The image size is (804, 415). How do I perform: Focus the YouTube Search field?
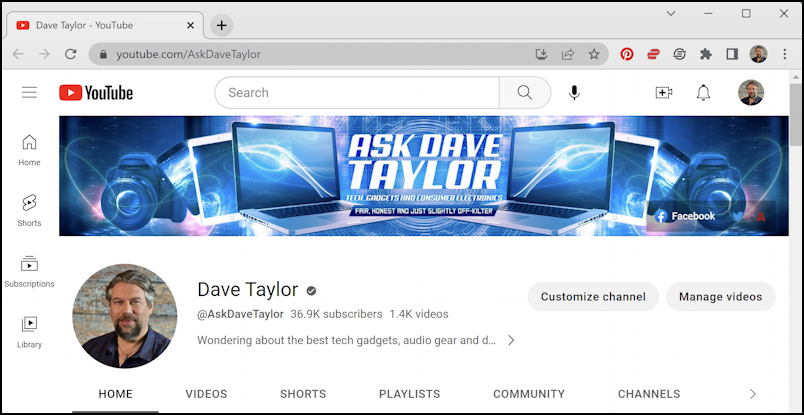point(357,92)
